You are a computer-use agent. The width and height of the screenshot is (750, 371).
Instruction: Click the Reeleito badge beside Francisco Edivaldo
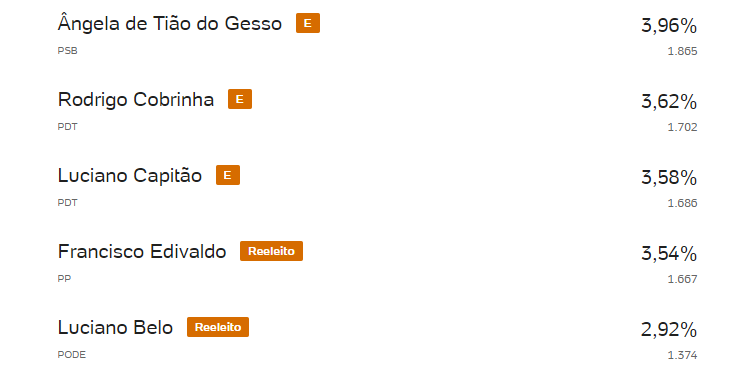[x=271, y=251]
